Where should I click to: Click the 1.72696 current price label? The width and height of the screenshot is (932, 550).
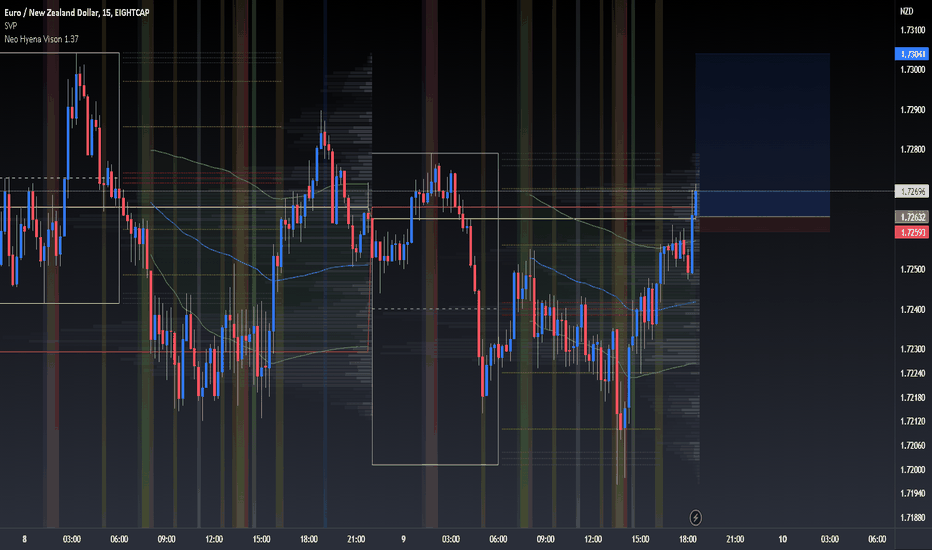[x=912, y=191]
